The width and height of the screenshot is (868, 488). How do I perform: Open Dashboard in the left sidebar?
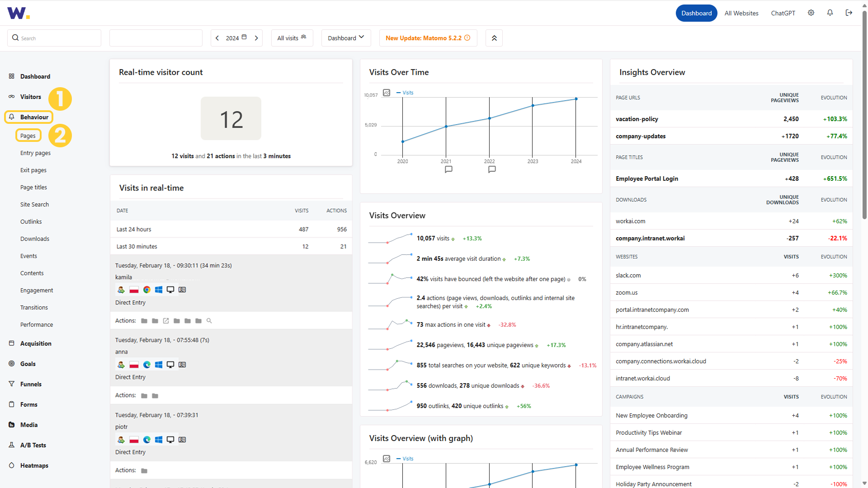tap(35, 76)
